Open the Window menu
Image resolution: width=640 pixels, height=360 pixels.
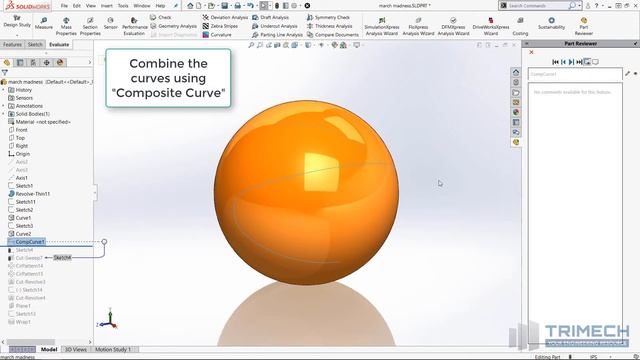tap(142, 6)
